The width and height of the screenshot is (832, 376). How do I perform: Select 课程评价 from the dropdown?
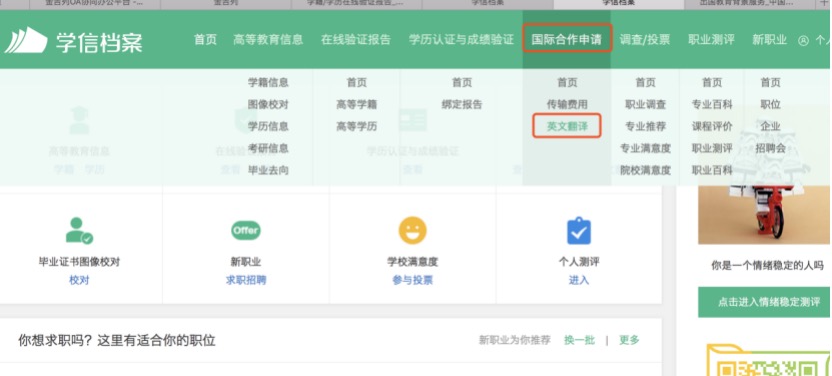[712, 126]
